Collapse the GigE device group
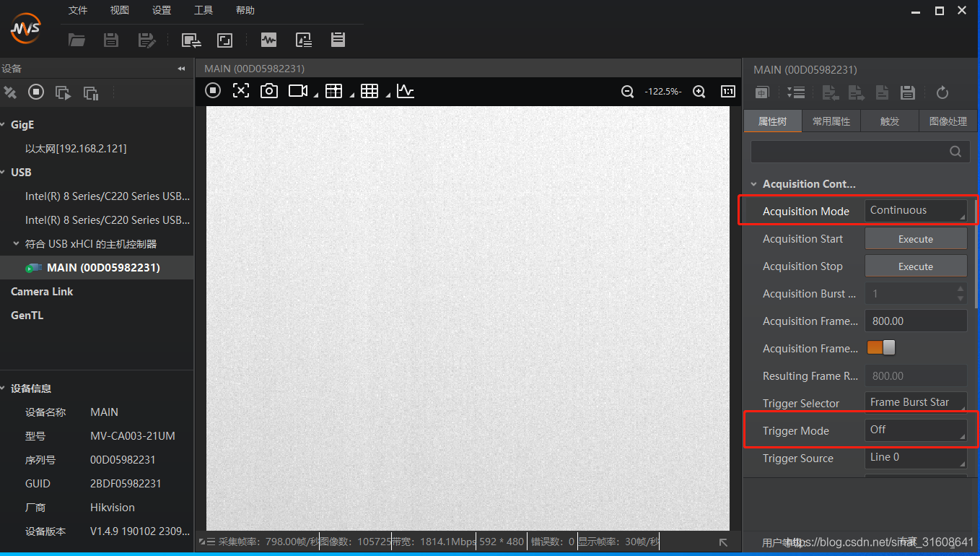Image resolution: width=980 pixels, height=556 pixels. point(3,125)
